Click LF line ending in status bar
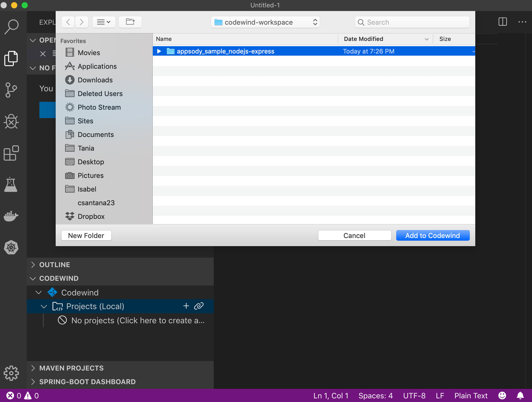Image resolution: width=532 pixels, height=402 pixels. 440,395
